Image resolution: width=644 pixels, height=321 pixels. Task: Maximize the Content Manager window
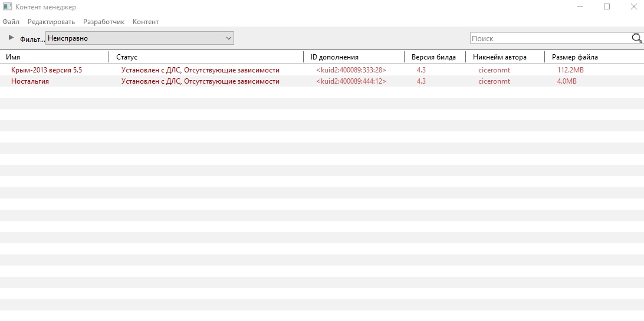[607, 7]
